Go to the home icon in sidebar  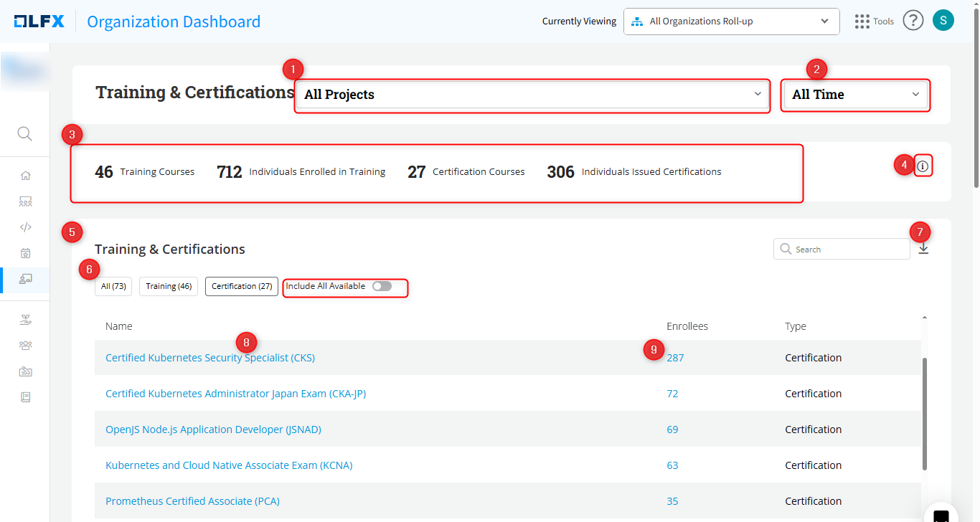pyautogui.click(x=26, y=176)
